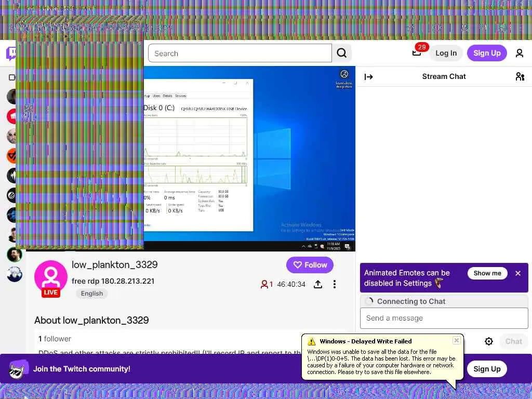Click the header Sign Up button
This screenshot has height=399, width=532.
tap(487, 53)
